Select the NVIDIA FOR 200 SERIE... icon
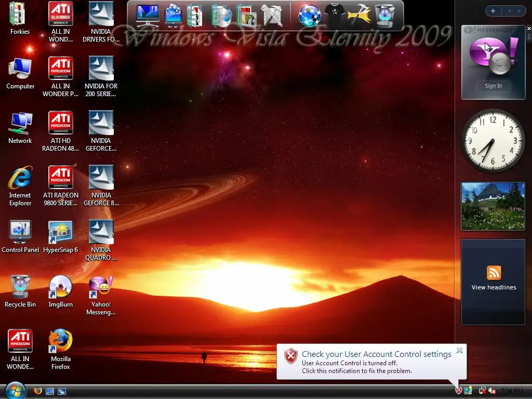Image resolution: width=532 pixels, height=399 pixels. (x=101, y=77)
